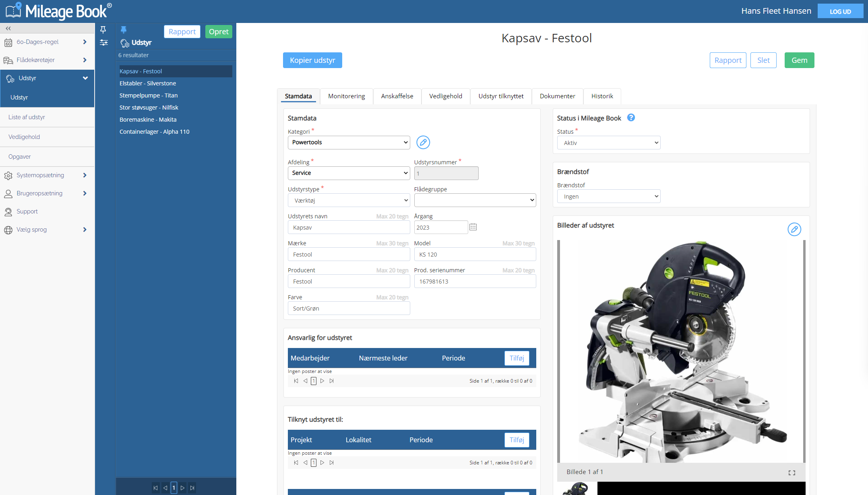Screen dimensions: 868x495
Task: Open the Årgang calendar picker icon
Action: 473,227
